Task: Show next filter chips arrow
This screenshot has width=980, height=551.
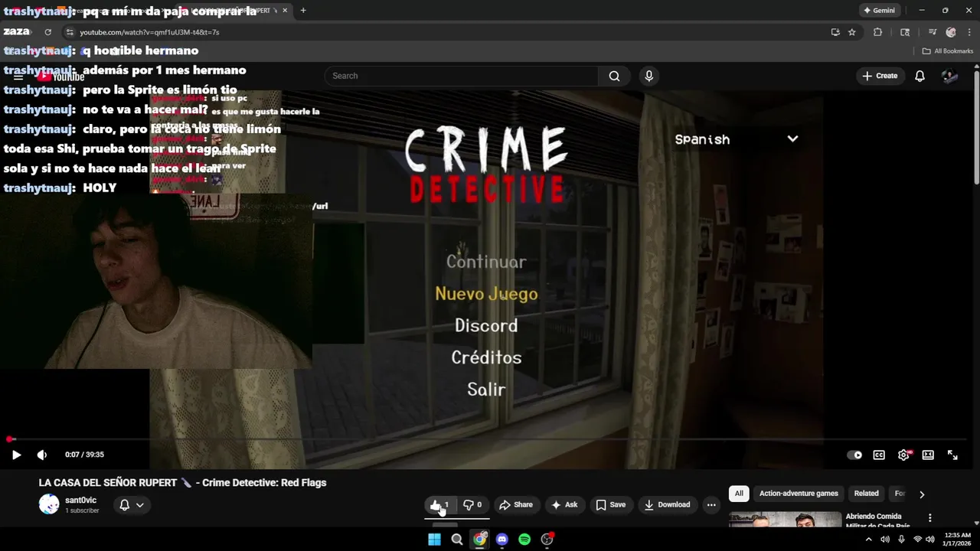Action: click(x=922, y=494)
